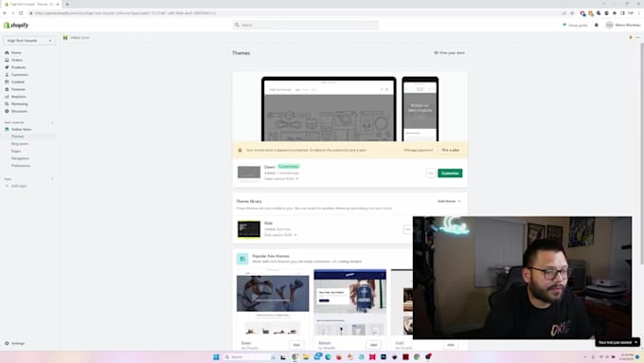Click the Finances sidebar icon

pyautogui.click(x=7, y=89)
